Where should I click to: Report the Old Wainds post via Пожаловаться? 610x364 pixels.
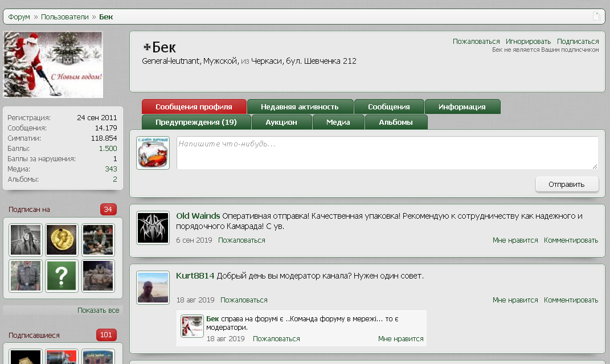coord(241,240)
